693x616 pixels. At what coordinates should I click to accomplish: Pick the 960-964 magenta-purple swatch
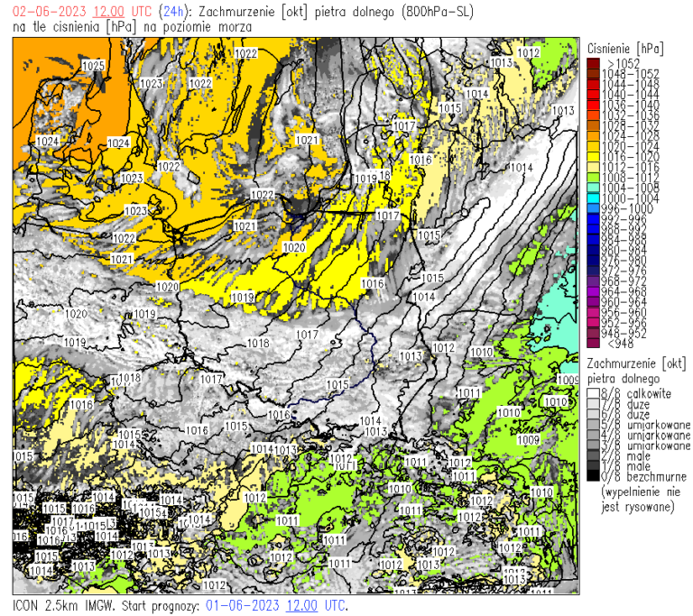coord(593,302)
